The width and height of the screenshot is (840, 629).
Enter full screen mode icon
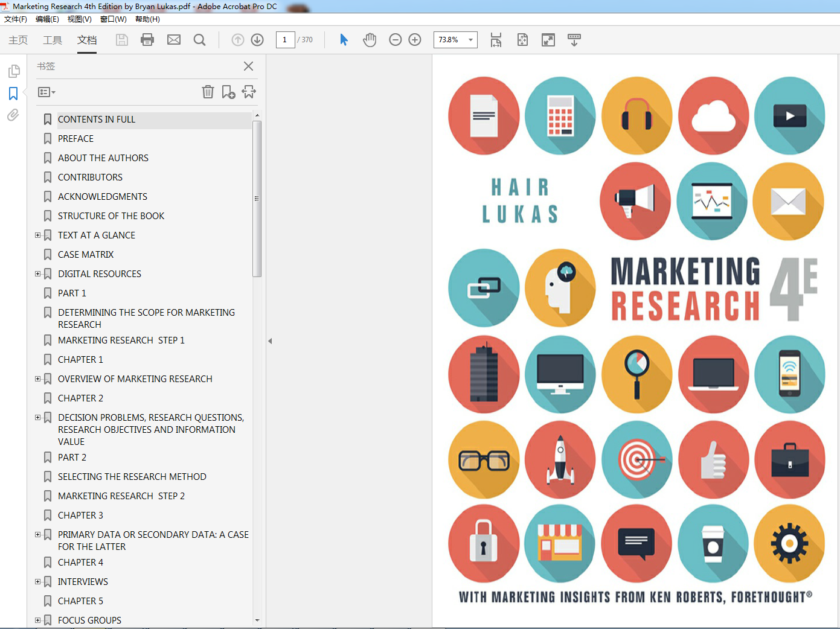click(x=548, y=40)
